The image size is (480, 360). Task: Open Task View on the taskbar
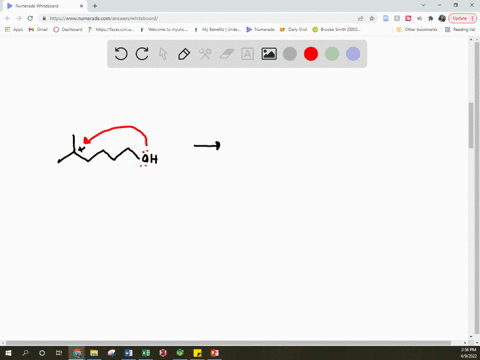point(59,353)
